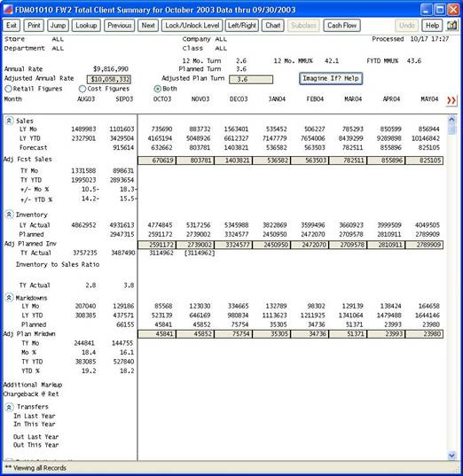The image size is (463, 476).
Task: Click the Imagine If? Help button
Action: click(331, 79)
